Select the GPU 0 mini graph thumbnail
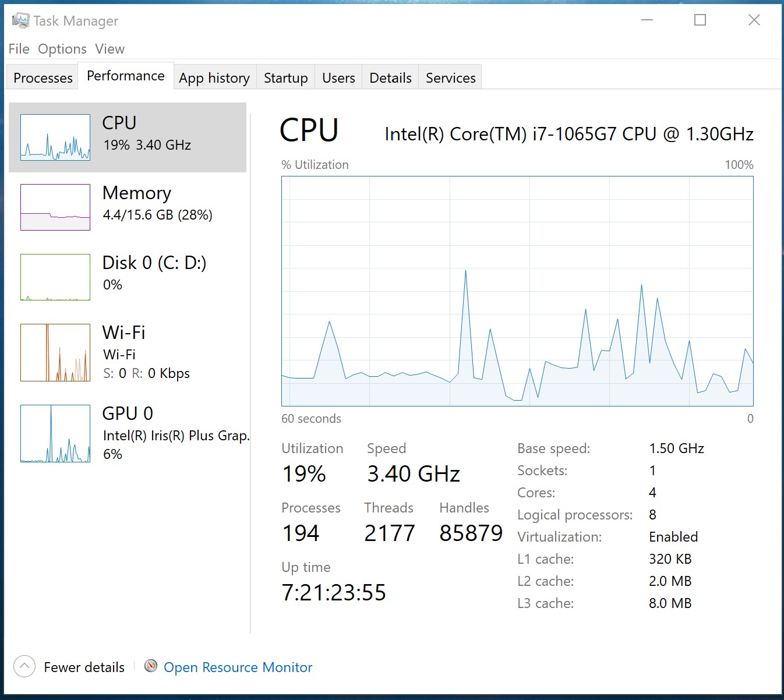The image size is (784, 700). point(55,433)
